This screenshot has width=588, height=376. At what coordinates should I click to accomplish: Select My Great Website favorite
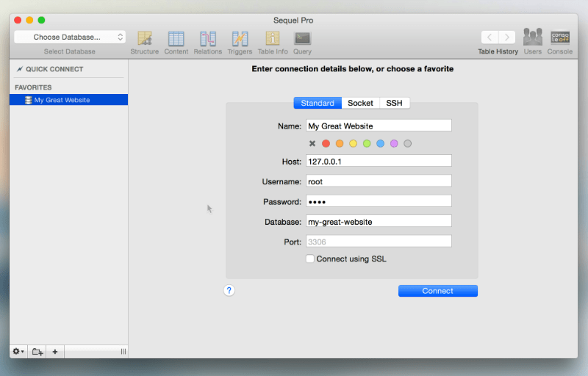coord(62,100)
